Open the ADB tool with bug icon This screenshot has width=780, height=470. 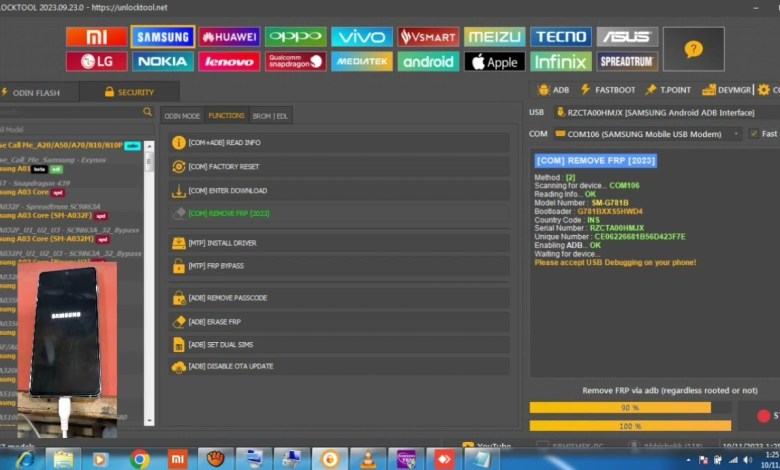pos(553,90)
